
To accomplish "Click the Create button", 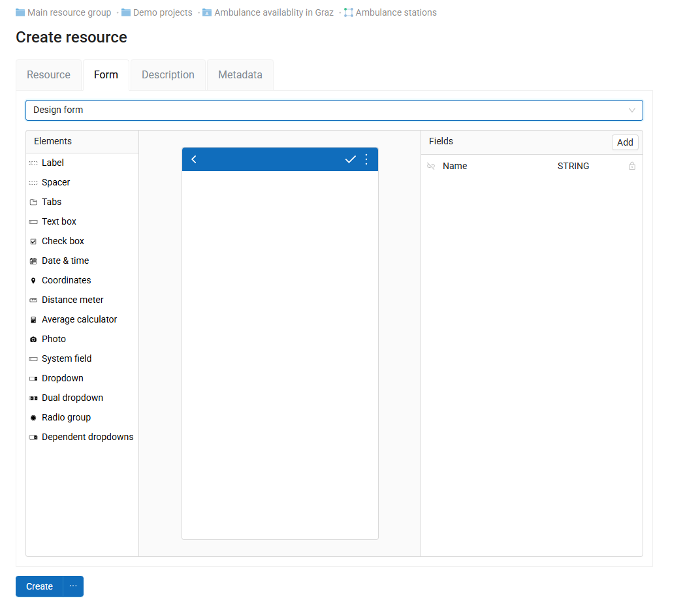I will [x=39, y=586].
